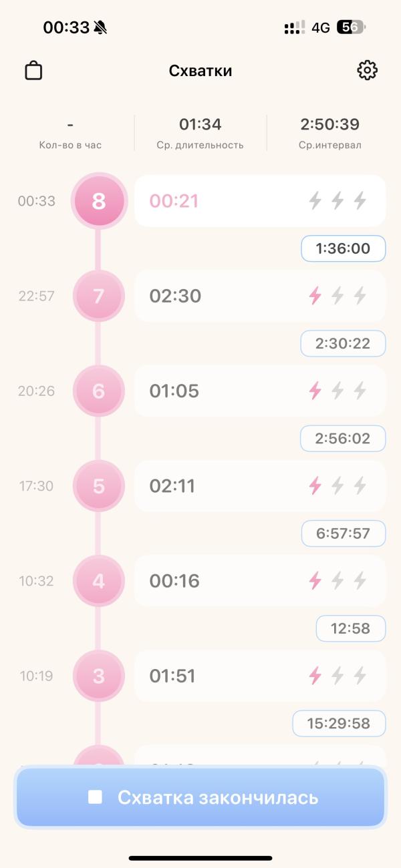Select second intensity bolt for contraction 7
401x868 pixels.
tap(338, 296)
